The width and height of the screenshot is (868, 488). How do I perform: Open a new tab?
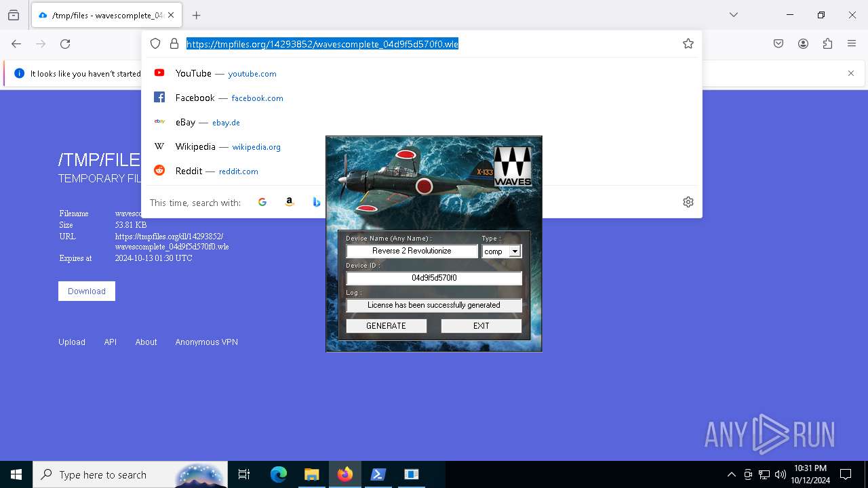click(197, 15)
